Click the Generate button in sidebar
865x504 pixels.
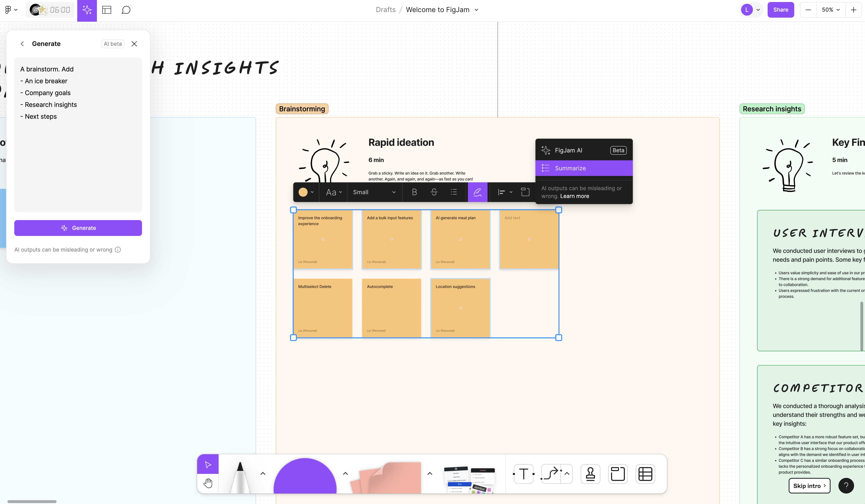coord(78,227)
